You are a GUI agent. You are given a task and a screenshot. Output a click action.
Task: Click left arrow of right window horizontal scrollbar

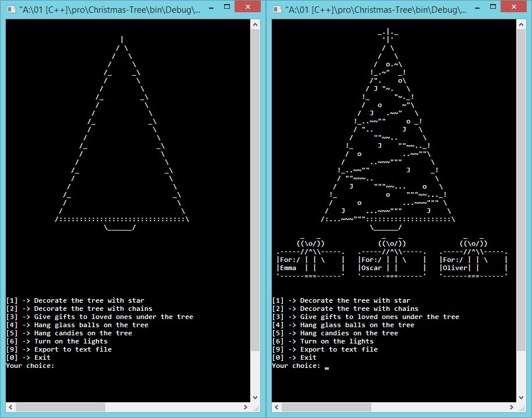click(276, 407)
